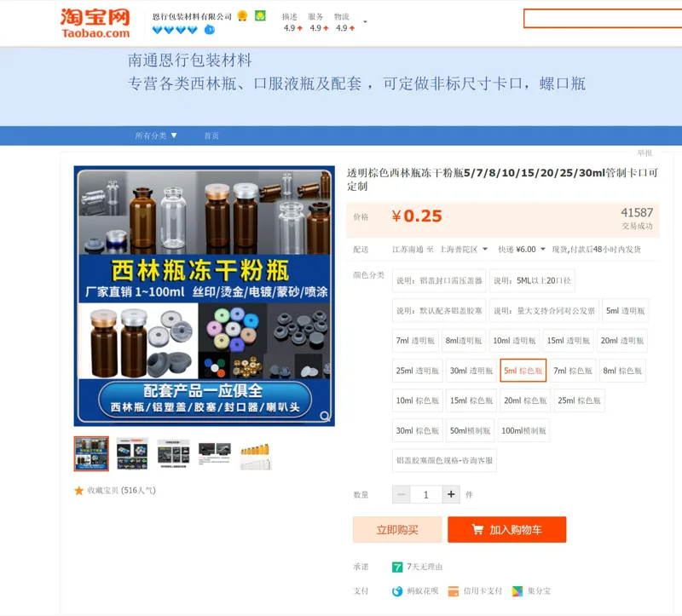The height and width of the screenshot is (616, 682).
Task: Choose the 15ml 透明瓶 option
Action: pyautogui.click(x=568, y=341)
